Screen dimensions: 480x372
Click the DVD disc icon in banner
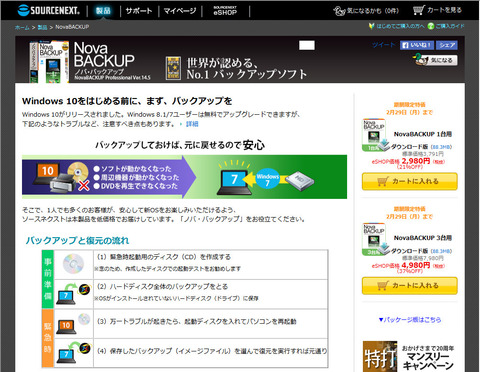point(78,171)
